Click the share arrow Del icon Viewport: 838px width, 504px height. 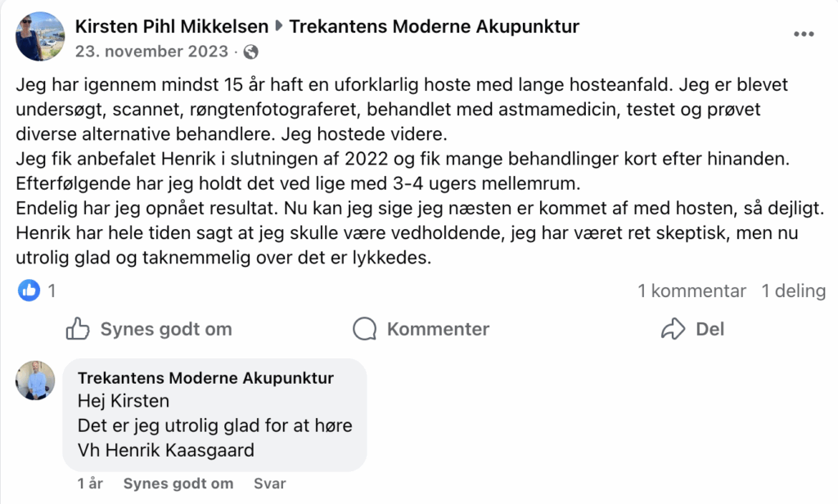tap(673, 329)
